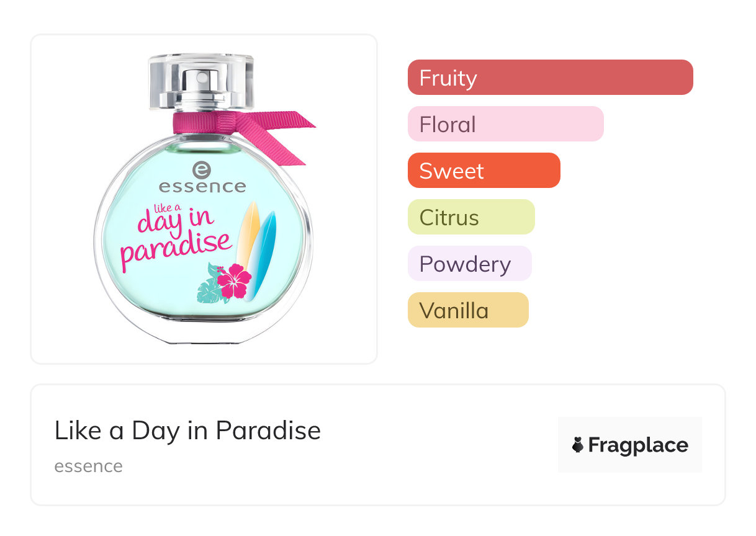Viewport: 756px width, 536px height.
Task: Click the yellow surfboard graphic
Action: point(249,230)
